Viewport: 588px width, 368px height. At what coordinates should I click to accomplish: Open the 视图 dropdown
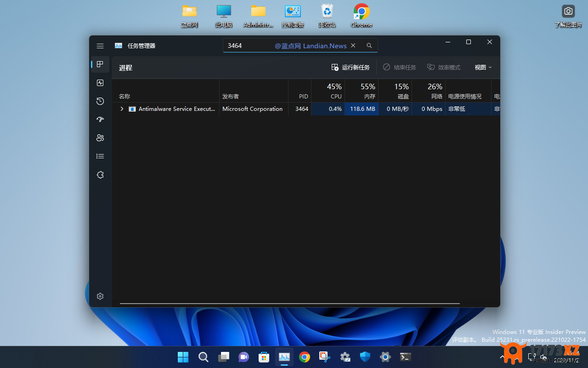pos(483,68)
